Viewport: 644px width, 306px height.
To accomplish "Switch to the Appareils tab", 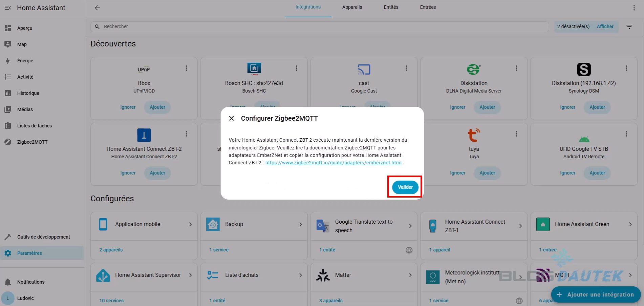I will pos(352,7).
